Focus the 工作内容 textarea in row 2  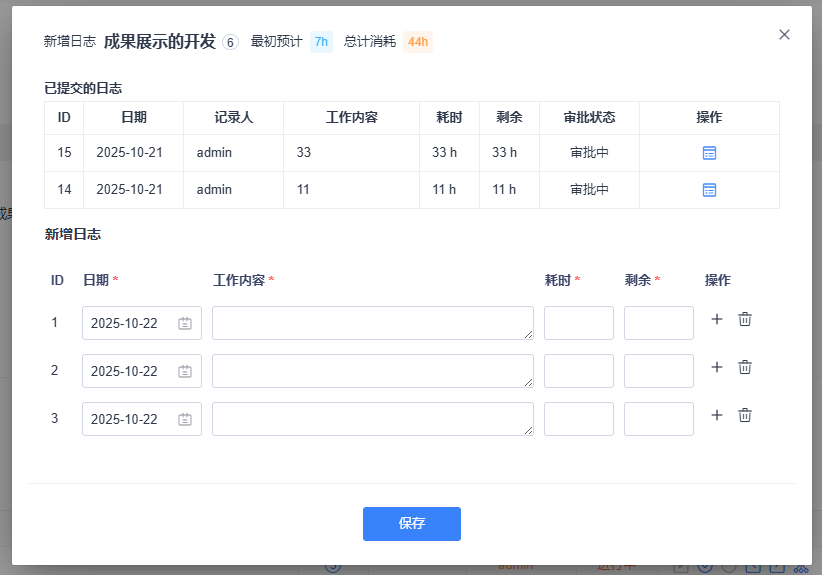pos(372,371)
